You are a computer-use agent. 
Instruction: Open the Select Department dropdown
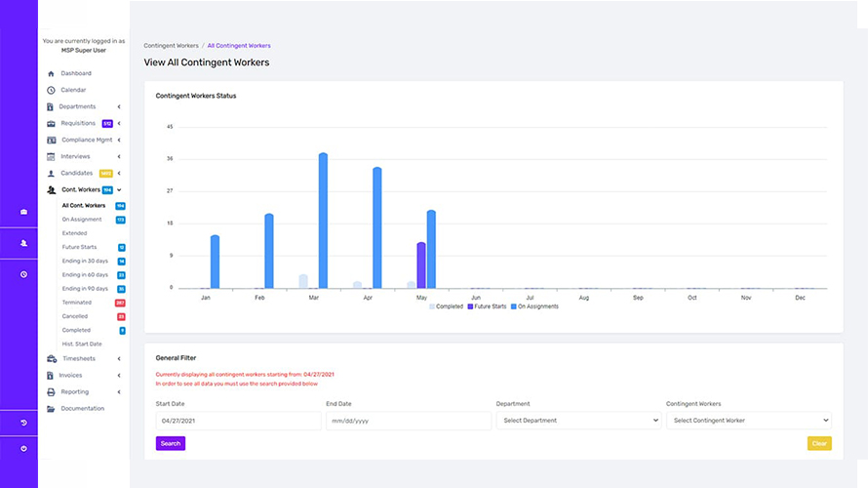coord(578,421)
